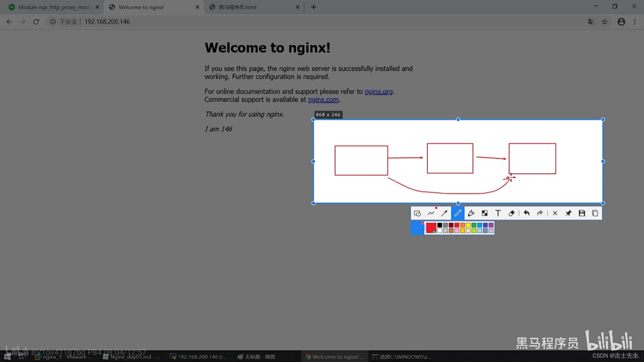Open the large red current-color picker
This screenshot has height=362, width=644.
coord(431,228)
